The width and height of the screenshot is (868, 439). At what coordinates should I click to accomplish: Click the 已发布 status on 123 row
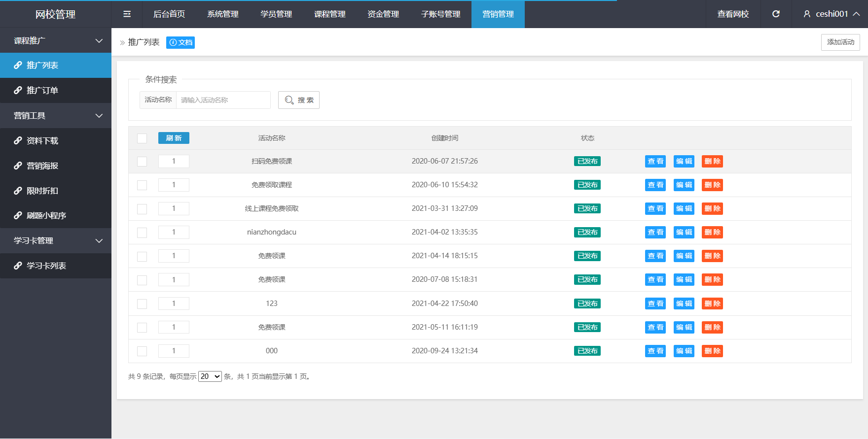587,304
